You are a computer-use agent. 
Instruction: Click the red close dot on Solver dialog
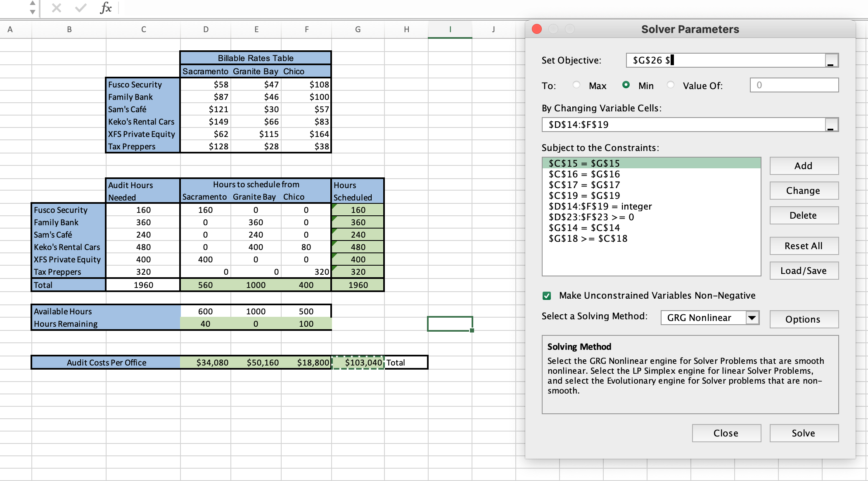pyautogui.click(x=537, y=29)
